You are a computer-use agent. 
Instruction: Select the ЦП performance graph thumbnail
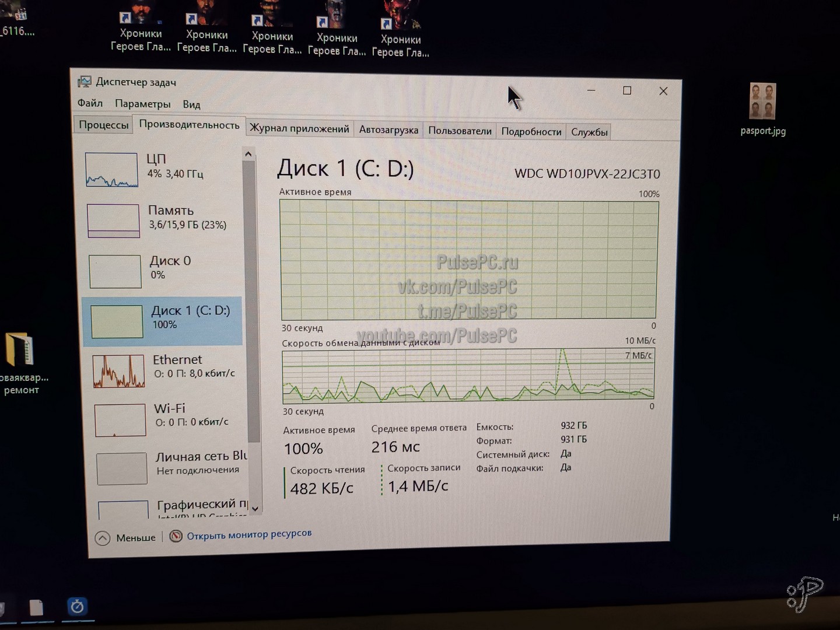click(112, 170)
